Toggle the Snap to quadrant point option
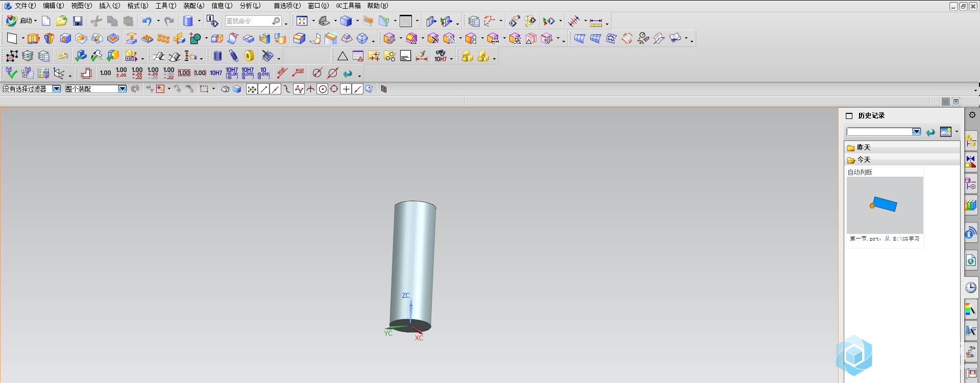This screenshot has width=980, height=383. pos(334,89)
